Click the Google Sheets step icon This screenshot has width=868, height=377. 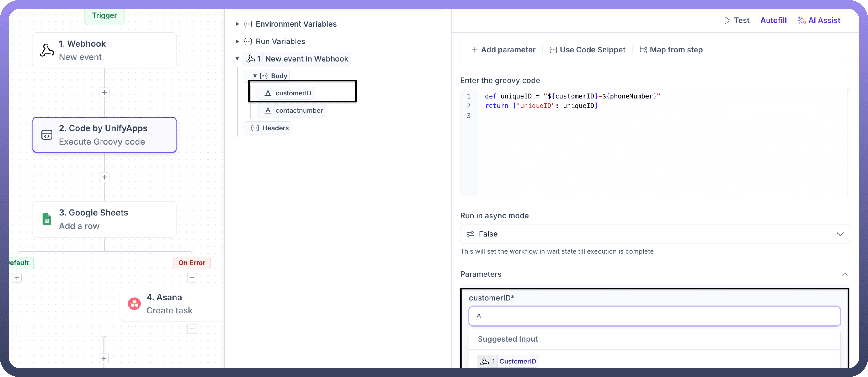pyautogui.click(x=47, y=219)
